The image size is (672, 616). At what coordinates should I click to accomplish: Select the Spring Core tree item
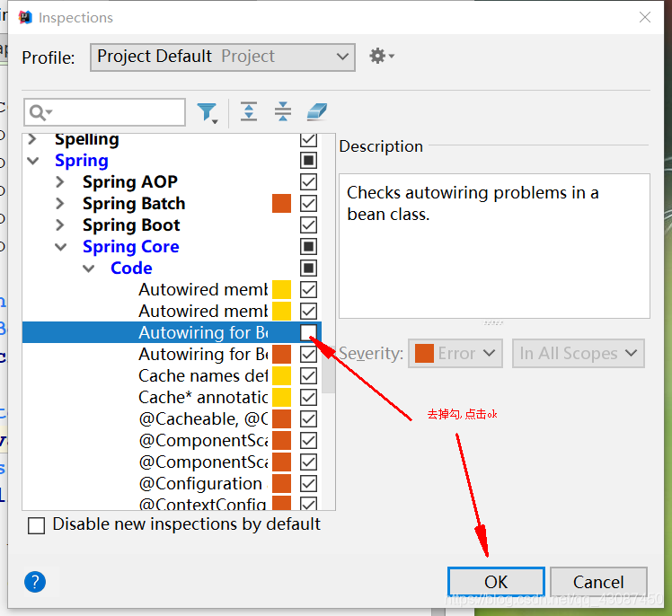click(x=130, y=247)
